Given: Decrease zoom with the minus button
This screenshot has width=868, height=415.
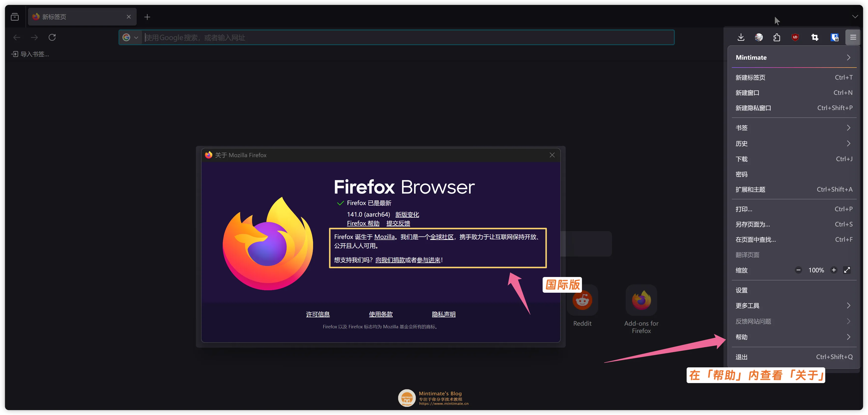Looking at the screenshot, I should [x=798, y=270].
